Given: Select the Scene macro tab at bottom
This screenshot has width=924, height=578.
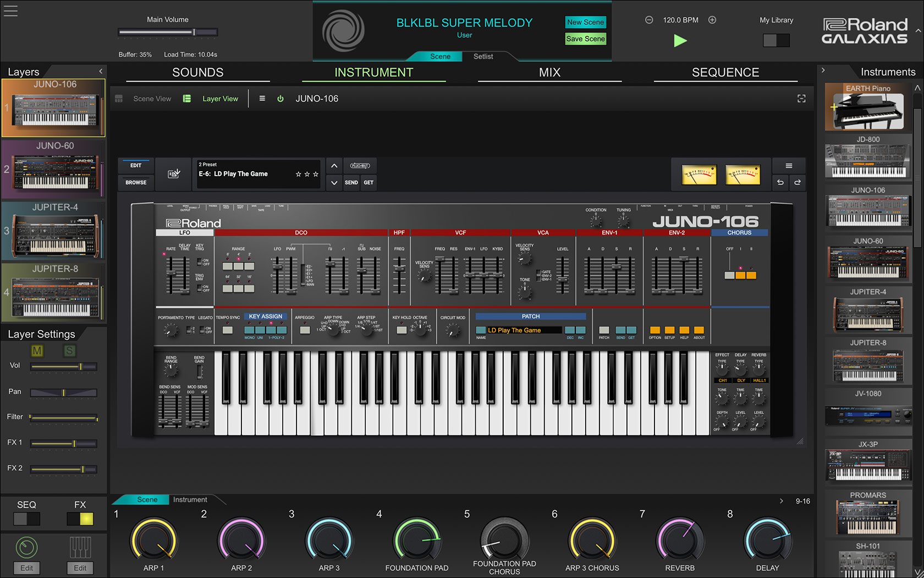Looking at the screenshot, I should [147, 500].
